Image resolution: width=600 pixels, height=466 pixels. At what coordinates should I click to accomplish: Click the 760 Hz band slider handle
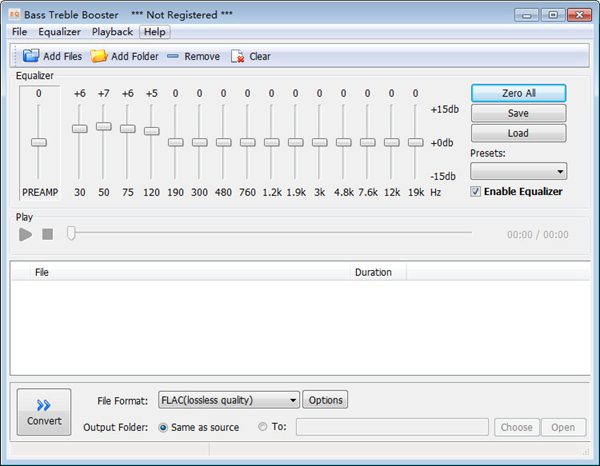coord(248,142)
